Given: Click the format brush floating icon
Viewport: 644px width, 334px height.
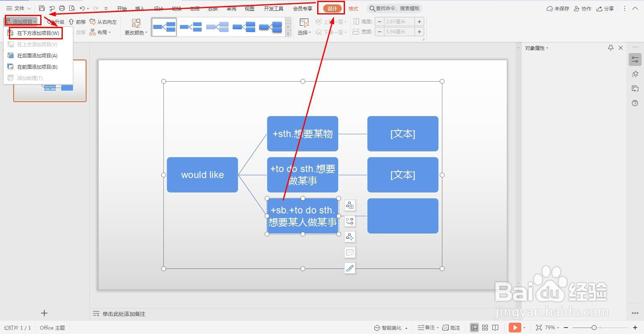Looking at the screenshot, I should point(350,268).
